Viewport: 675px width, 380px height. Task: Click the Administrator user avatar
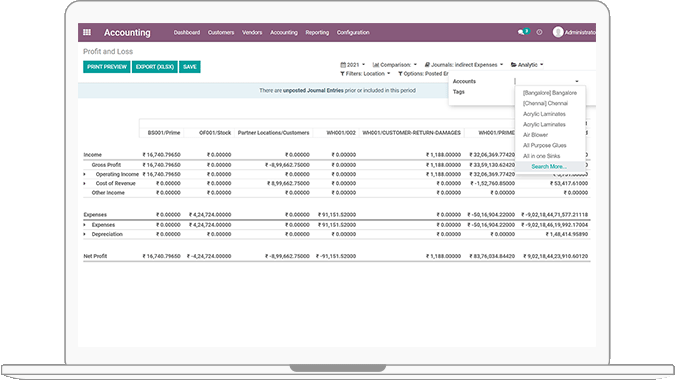(558, 32)
